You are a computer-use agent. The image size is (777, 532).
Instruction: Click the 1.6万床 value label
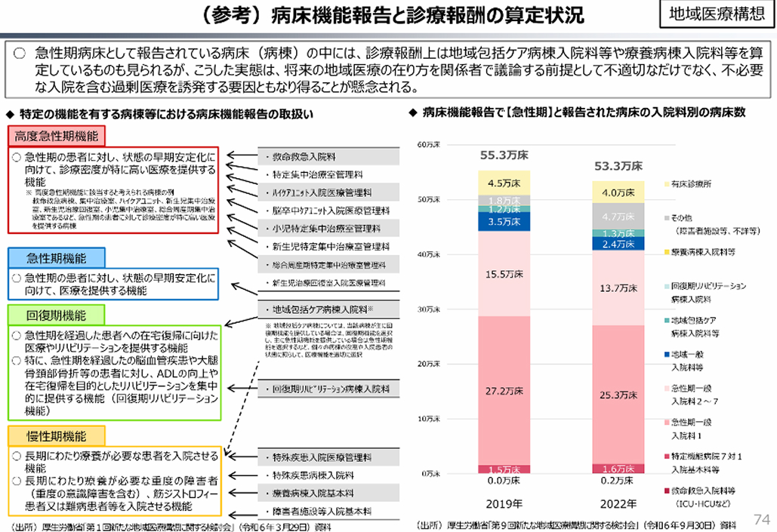[618, 469]
